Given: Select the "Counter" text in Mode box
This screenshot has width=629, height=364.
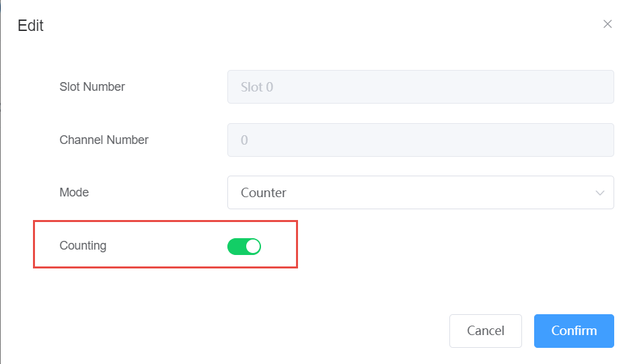Looking at the screenshot, I should pyautogui.click(x=264, y=192).
